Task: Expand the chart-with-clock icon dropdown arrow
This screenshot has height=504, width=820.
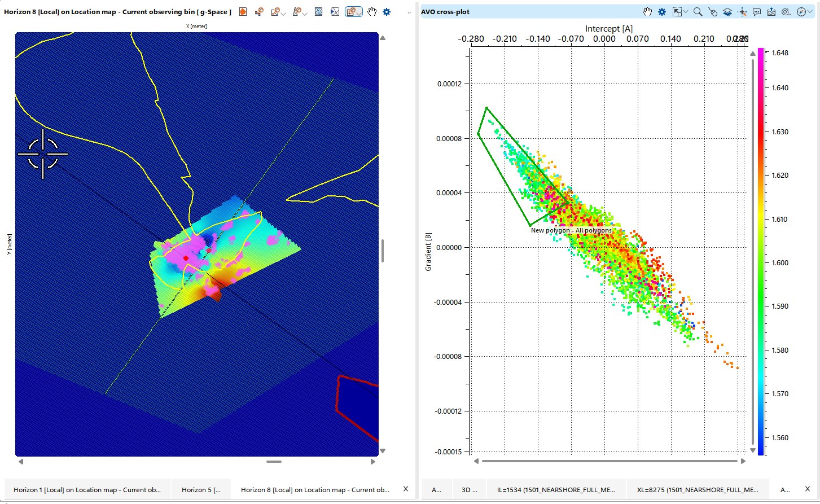Action: pos(283,12)
